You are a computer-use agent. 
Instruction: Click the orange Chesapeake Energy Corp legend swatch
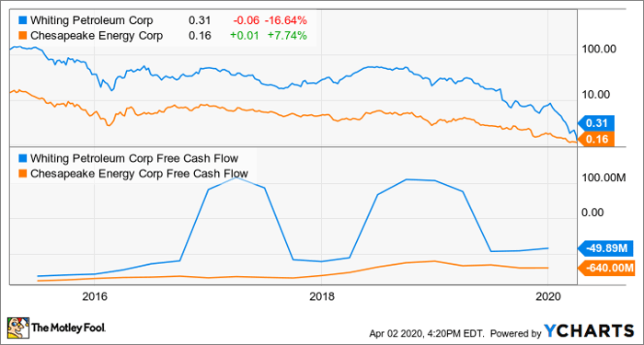[23, 36]
